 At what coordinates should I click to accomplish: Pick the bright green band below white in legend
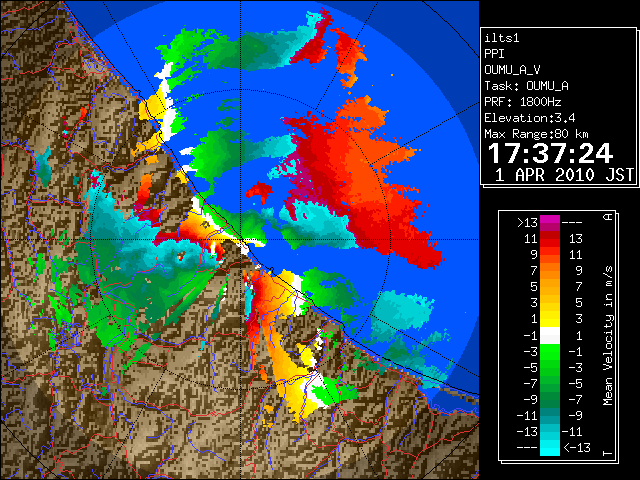[550, 351]
